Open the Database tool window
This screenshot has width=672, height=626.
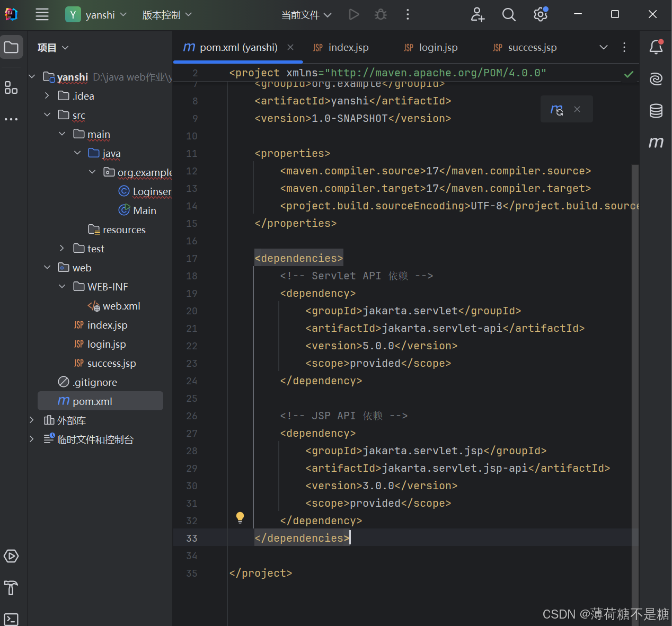coord(656,111)
